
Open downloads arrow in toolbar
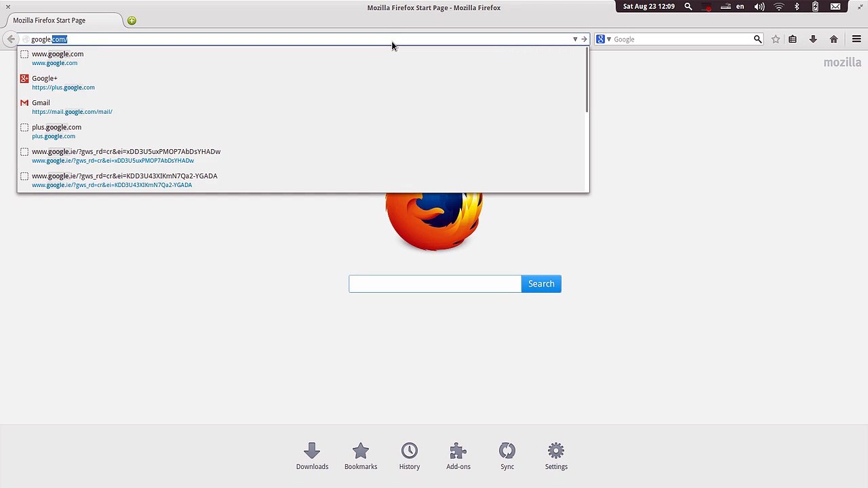point(813,39)
